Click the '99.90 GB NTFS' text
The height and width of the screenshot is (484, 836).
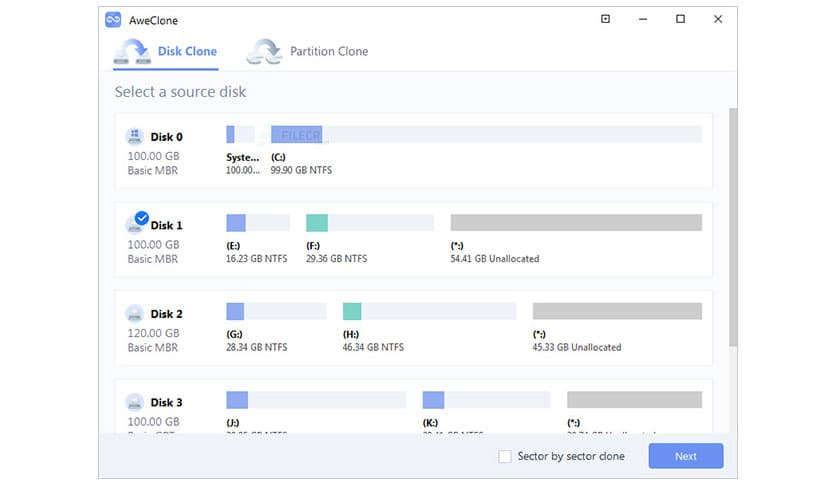point(301,170)
